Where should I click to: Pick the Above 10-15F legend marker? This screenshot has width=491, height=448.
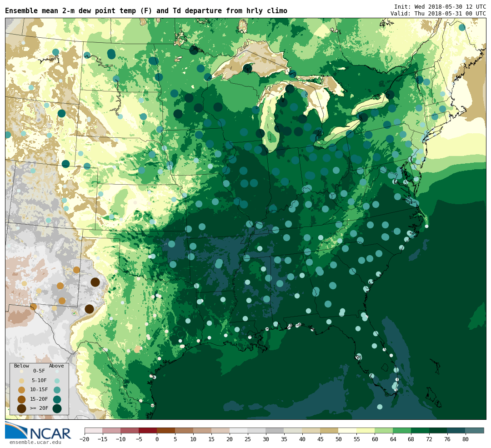click(x=57, y=390)
